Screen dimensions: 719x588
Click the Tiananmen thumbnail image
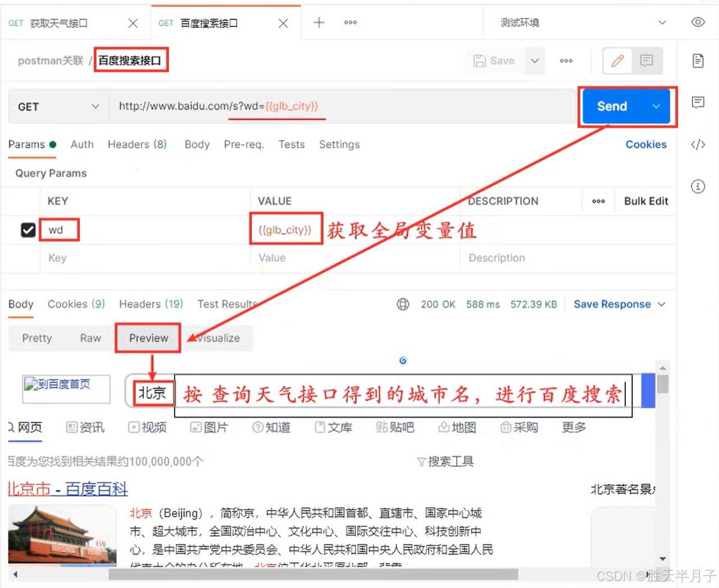coord(62,535)
